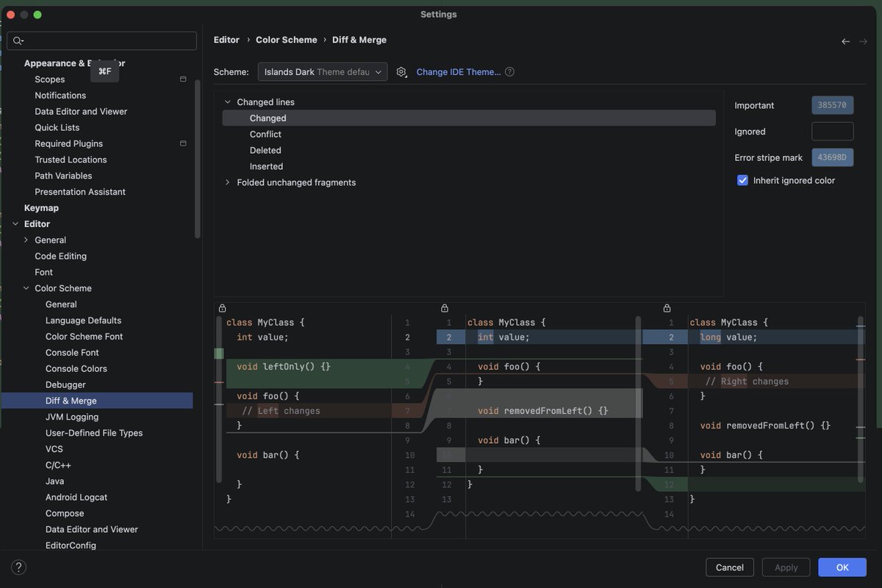This screenshot has height=588, width=882.
Task: Open the Scheme dropdown Islands Dark
Action: 323,72
